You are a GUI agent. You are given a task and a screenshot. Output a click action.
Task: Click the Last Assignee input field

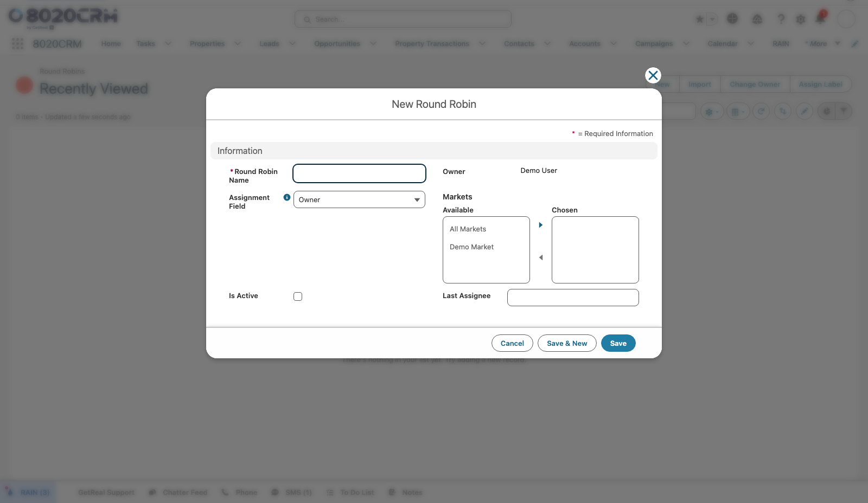[x=573, y=298]
